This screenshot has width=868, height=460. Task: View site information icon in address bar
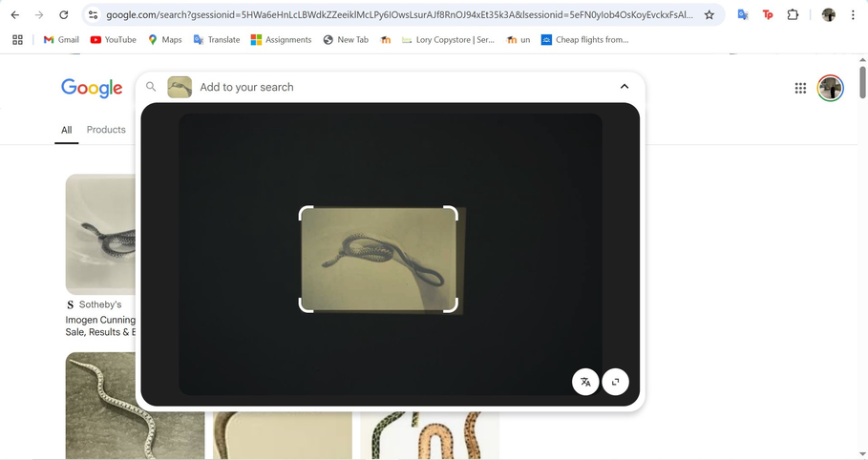(93, 15)
